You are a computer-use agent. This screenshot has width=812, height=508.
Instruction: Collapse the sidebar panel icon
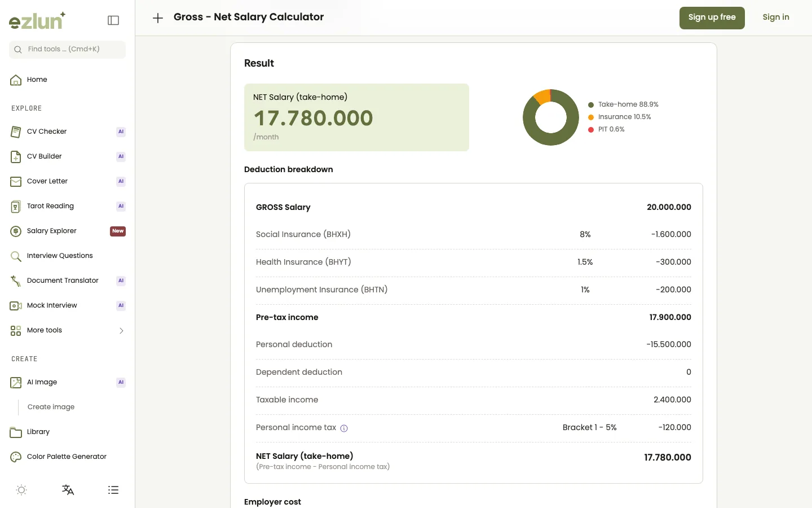click(113, 20)
